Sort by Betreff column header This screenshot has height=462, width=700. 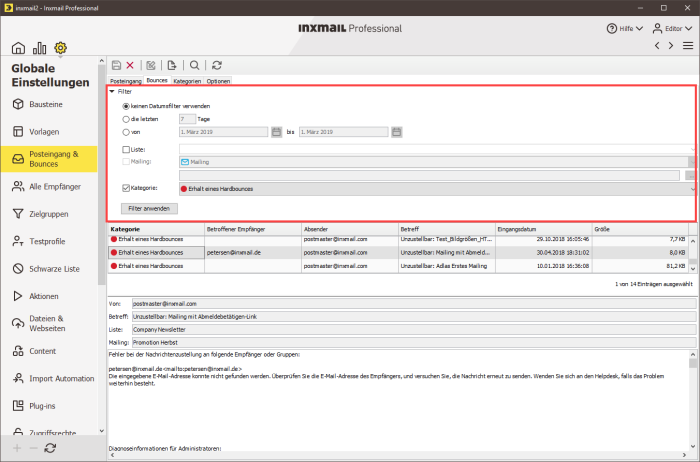447,229
